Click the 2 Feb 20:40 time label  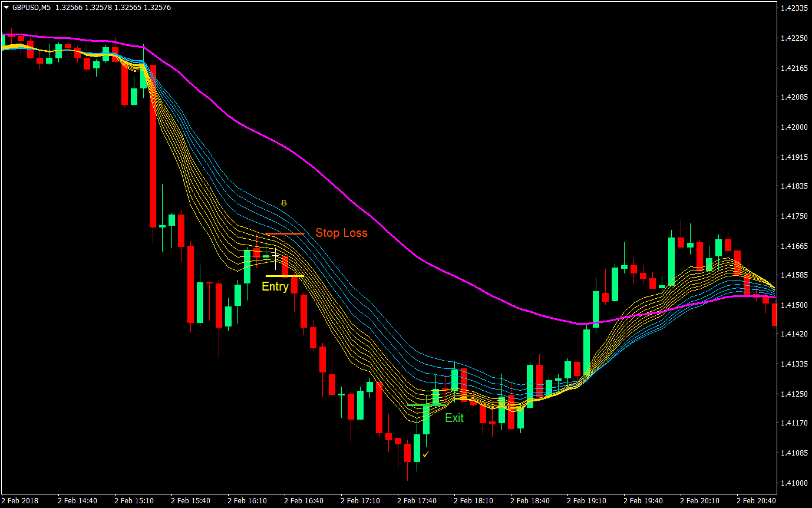pyautogui.click(x=757, y=501)
